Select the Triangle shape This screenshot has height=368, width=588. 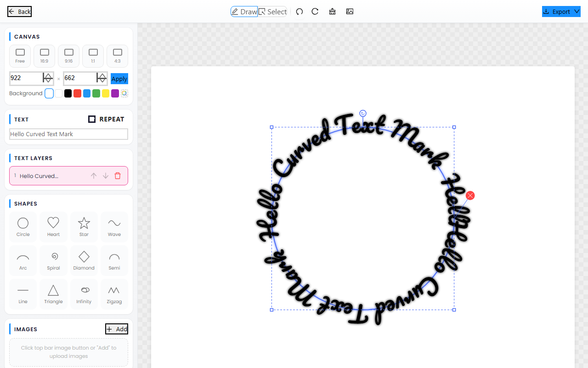tap(53, 294)
